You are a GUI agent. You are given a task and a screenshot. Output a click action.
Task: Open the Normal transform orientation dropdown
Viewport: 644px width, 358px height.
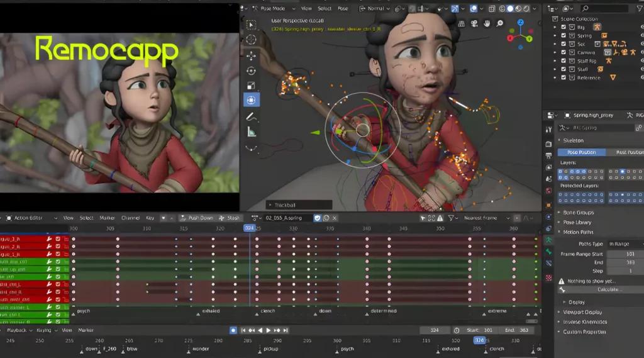374,8
